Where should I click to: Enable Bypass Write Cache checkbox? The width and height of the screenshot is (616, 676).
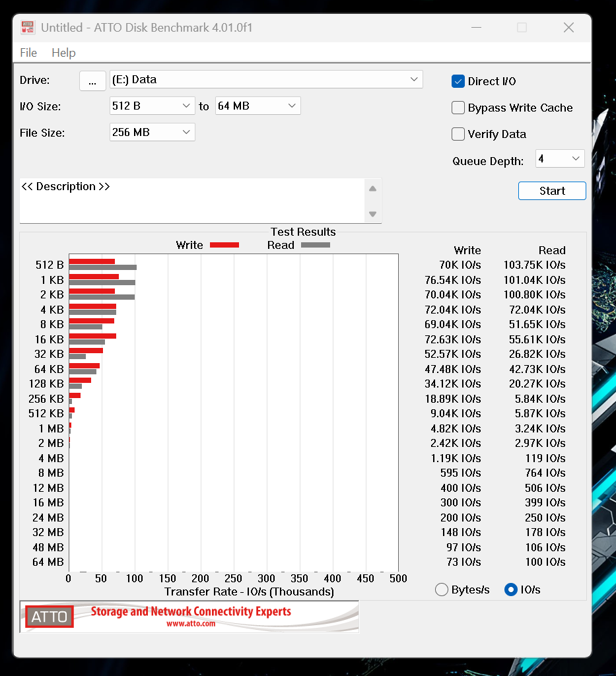[x=458, y=108]
